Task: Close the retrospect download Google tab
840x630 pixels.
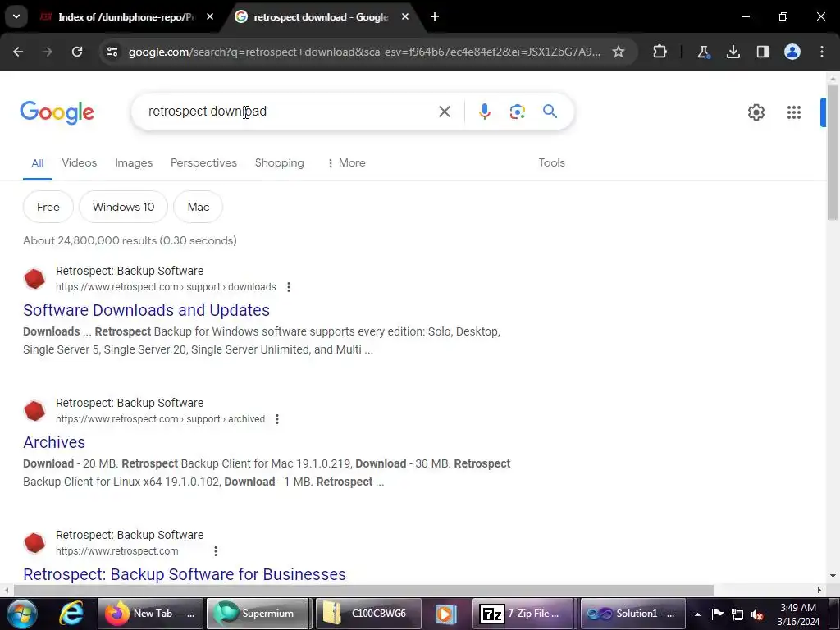Action: (405, 16)
